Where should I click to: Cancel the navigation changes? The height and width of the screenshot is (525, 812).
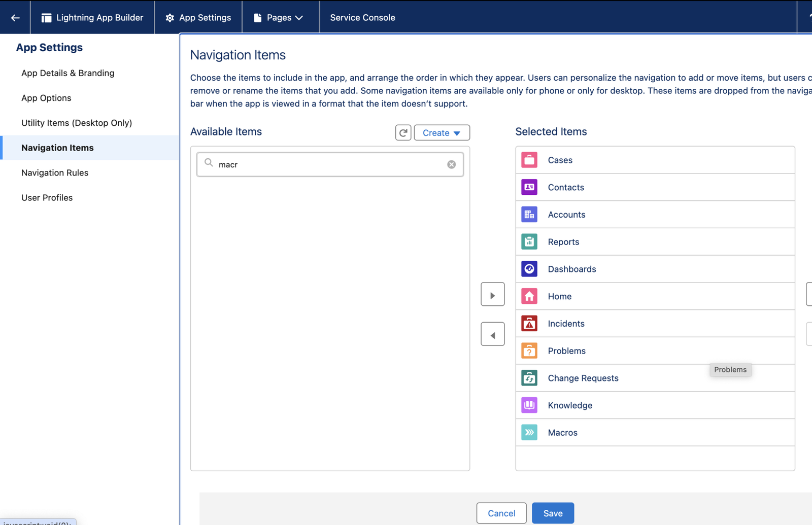pyautogui.click(x=501, y=513)
